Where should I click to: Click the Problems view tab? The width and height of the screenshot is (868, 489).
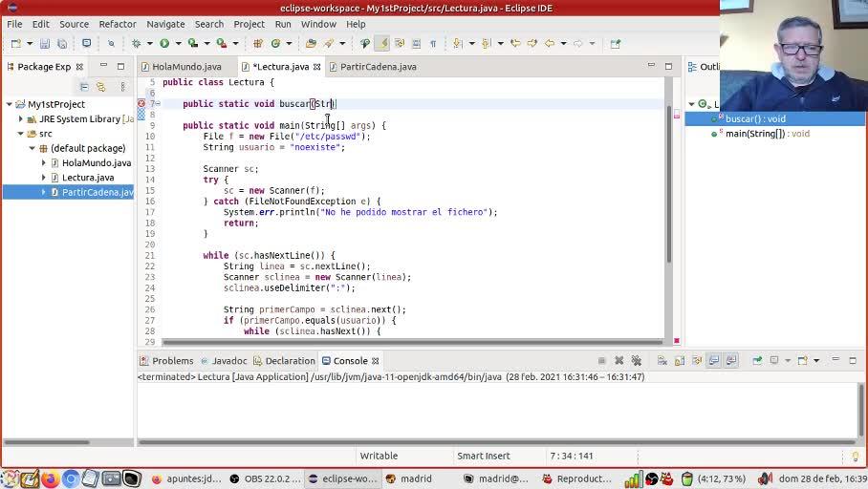(172, 361)
